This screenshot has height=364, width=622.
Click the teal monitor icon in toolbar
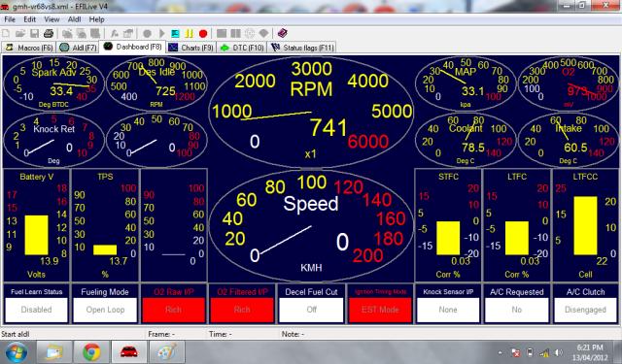(175, 34)
